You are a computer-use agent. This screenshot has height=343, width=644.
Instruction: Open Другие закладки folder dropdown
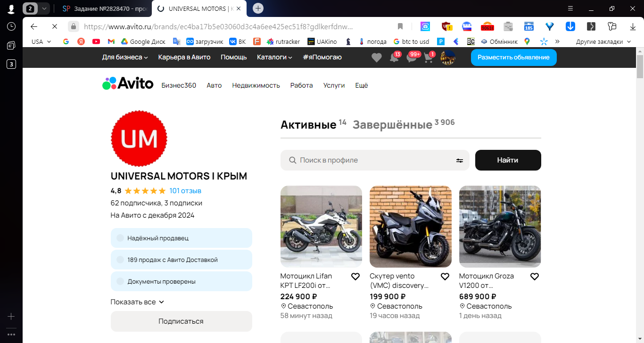603,41
